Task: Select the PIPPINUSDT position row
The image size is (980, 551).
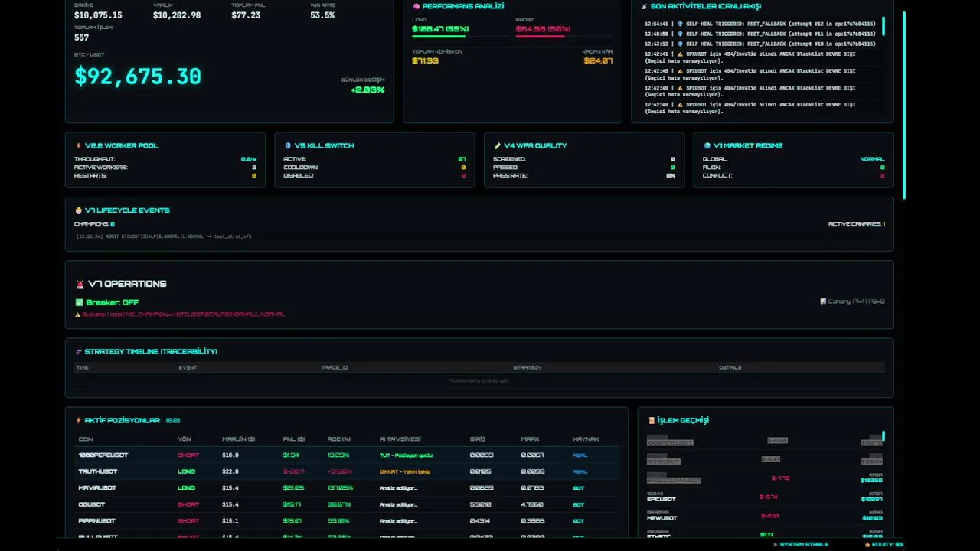Action: click(x=347, y=520)
